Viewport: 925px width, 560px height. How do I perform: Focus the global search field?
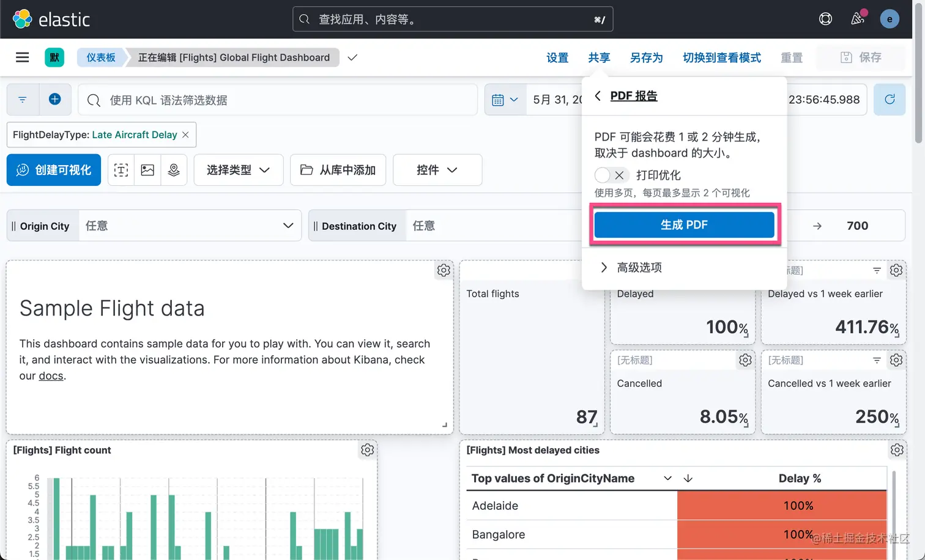pyautogui.click(x=453, y=19)
